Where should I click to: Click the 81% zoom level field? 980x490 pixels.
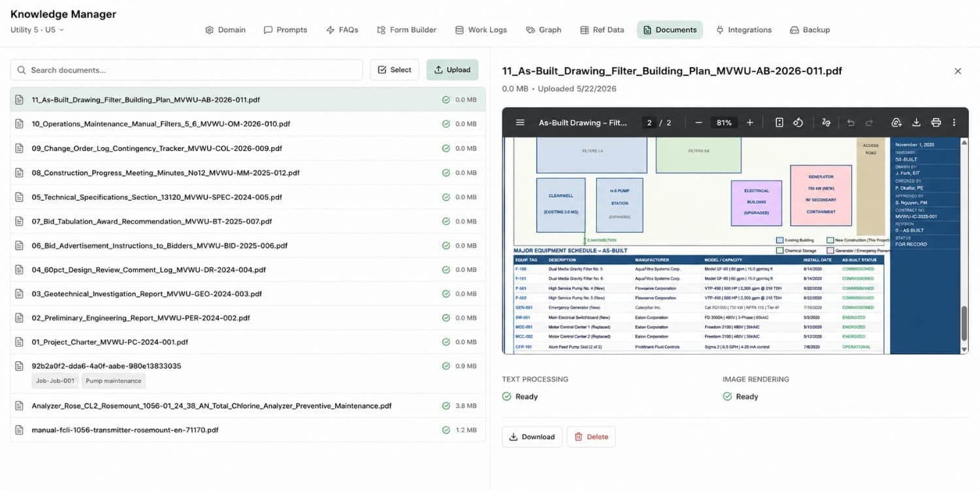[724, 122]
